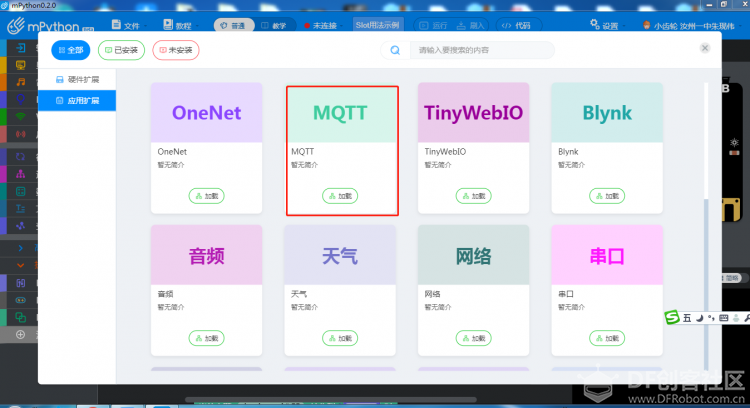This screenshot has height=408, width=750.
Task: Load the 网络 extension
Action: [474, 338]
